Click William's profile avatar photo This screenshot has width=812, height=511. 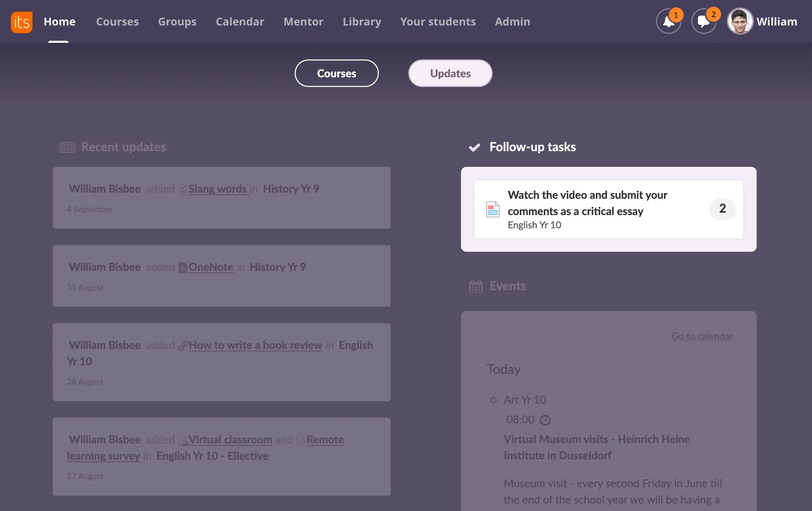(740, 21)
